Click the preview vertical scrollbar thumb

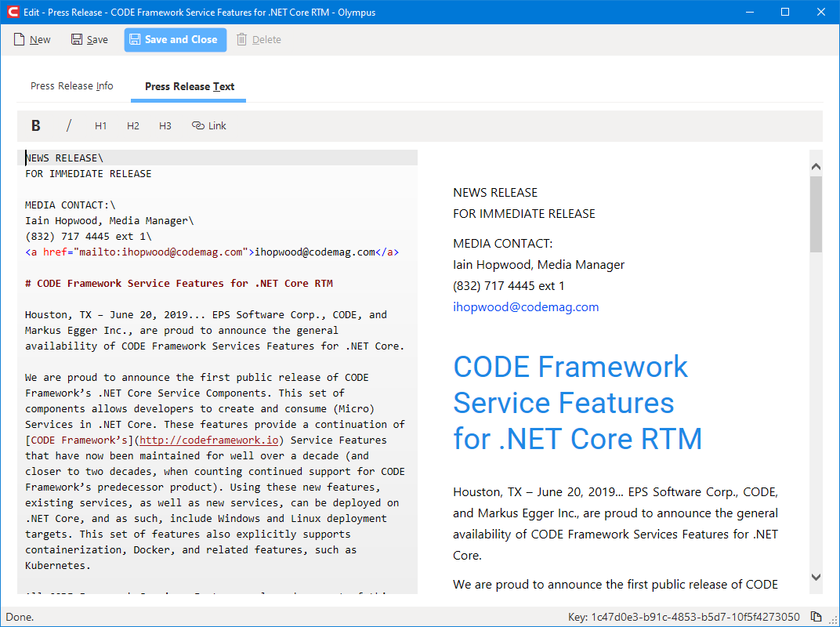[x=816, y=215]
